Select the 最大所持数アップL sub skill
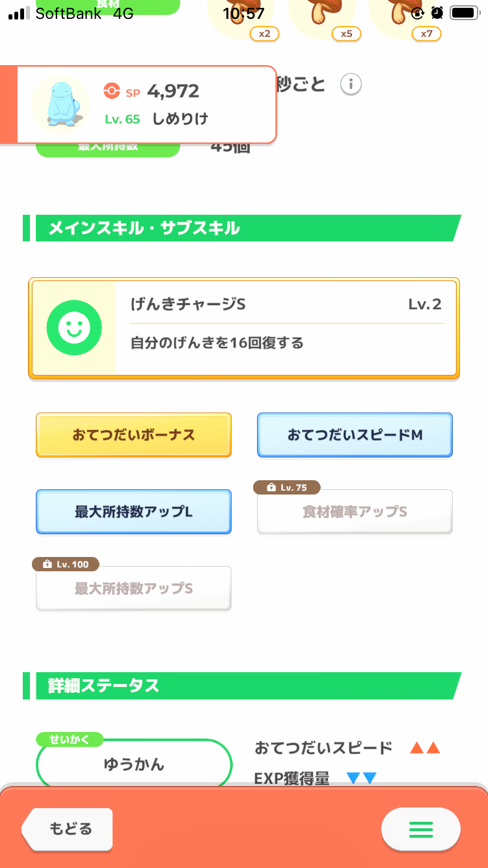 pyautogui.click(x=133, y=512)
